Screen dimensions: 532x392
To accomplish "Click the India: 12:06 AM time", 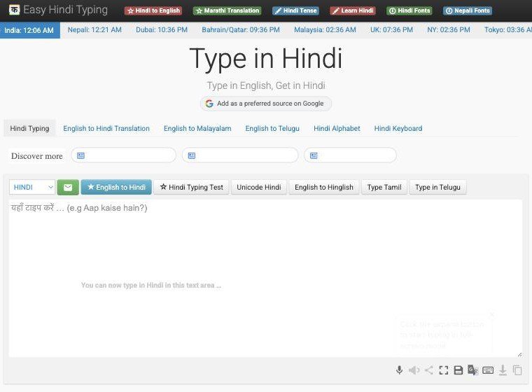I will tap(29, 30).
